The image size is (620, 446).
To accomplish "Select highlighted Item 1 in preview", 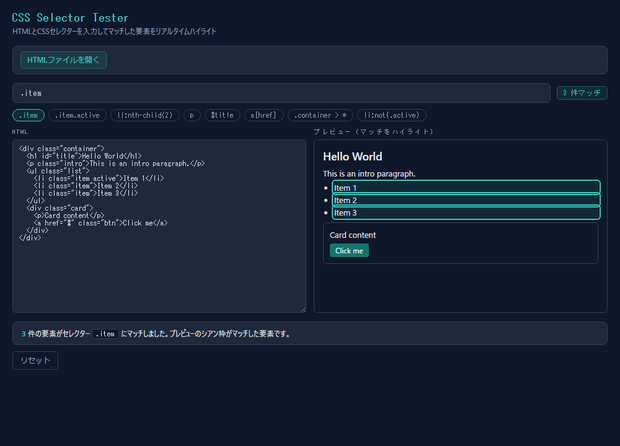I will pos(466,188).
